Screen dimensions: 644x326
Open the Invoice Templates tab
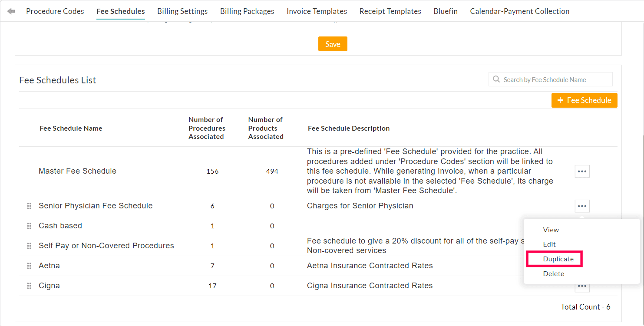pyautogui.click(x=317, y=11)
